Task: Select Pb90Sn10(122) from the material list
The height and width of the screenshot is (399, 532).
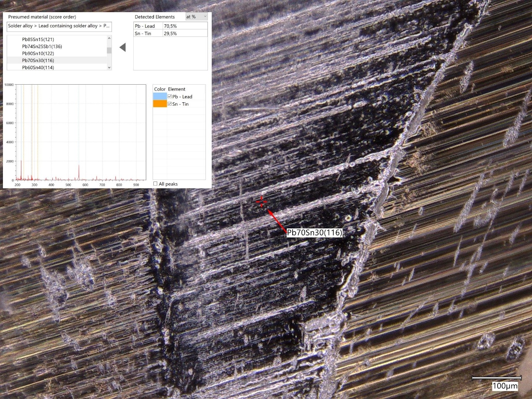Action: pos(39,54)
